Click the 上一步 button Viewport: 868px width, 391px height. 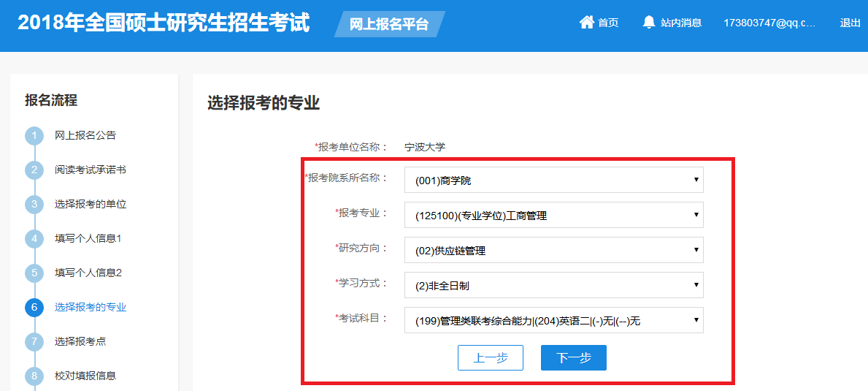point(491,358)
